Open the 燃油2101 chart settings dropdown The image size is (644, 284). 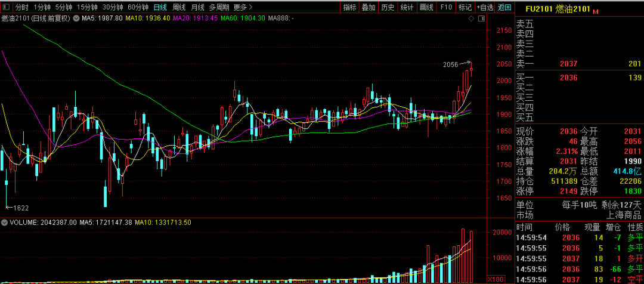76,18
